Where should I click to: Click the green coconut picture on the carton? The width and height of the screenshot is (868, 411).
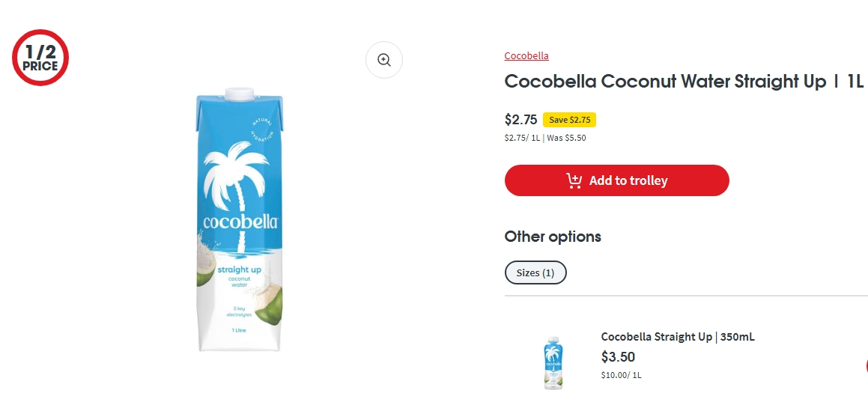[269, 303]
